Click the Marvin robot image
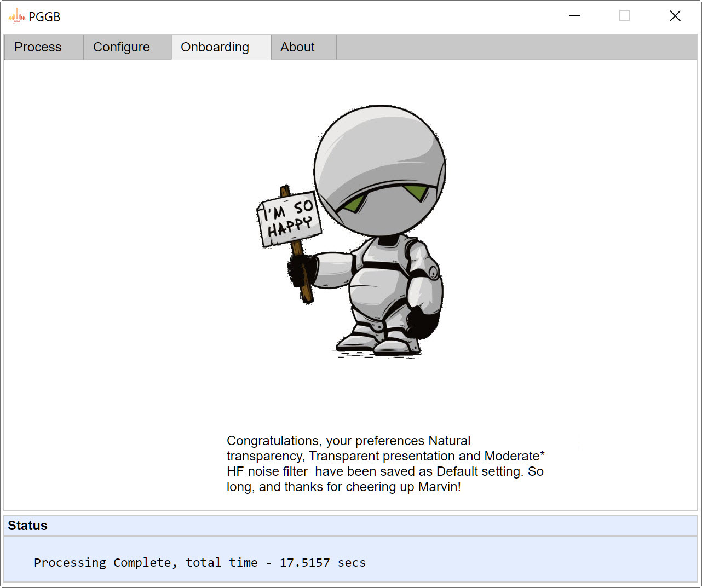The height and width of the screenshot is (588, 702). tap(351, 232)
